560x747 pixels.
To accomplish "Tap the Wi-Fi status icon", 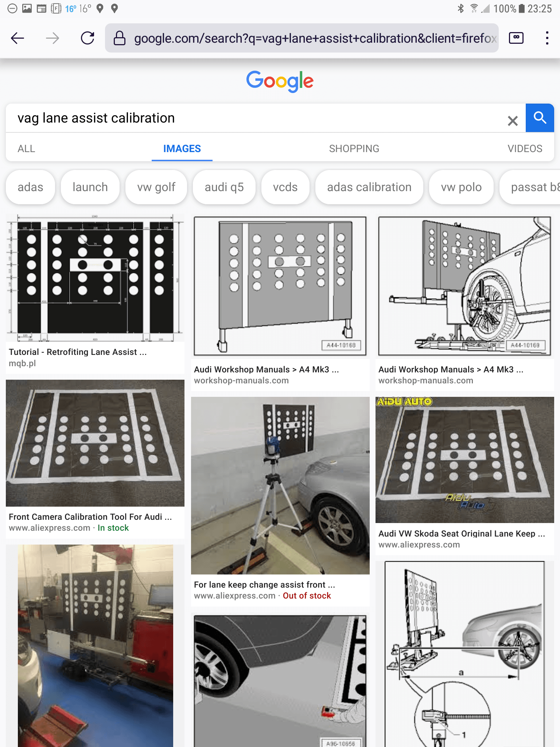I will pos(474,8).
